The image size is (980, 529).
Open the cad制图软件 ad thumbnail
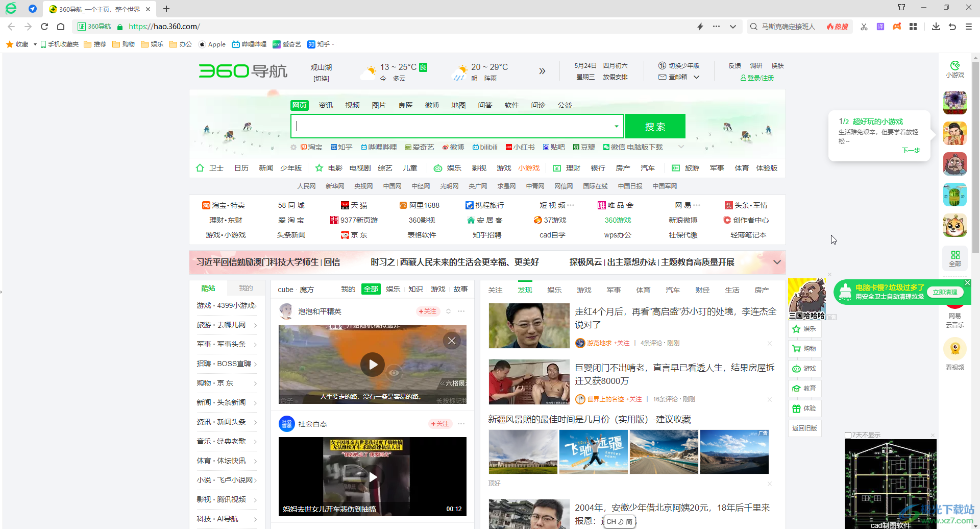pyautogui.click(x=890, y=483)
